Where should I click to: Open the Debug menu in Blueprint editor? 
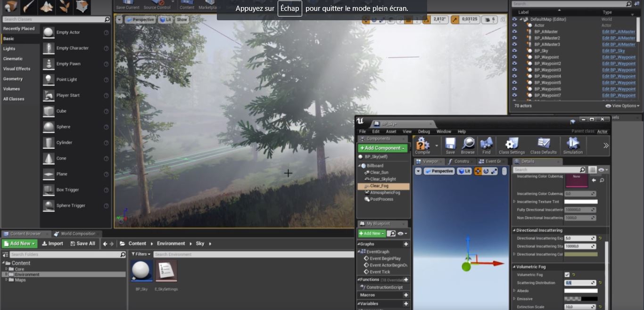(x=424, y=131)
